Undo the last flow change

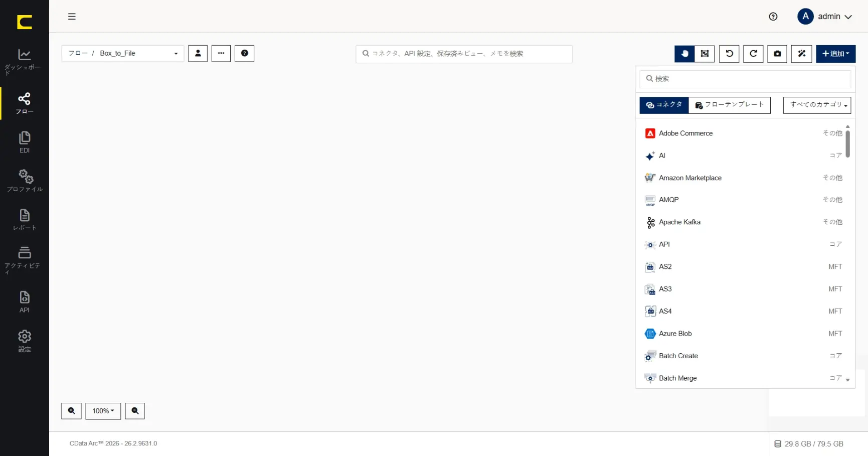click(729, 54)
